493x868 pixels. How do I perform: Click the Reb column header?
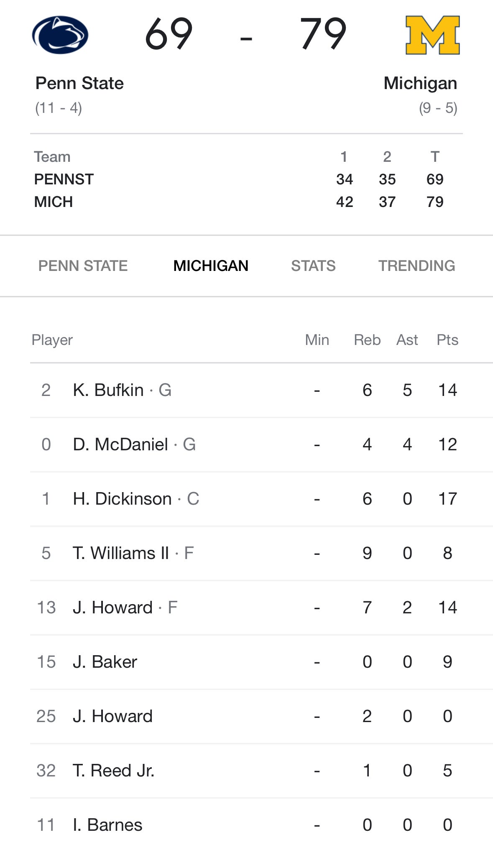point(367,340)
